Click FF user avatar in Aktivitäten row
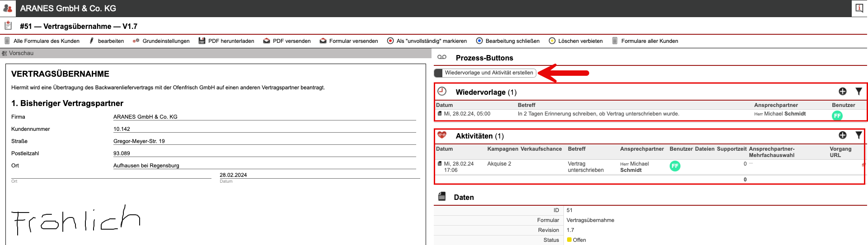Screen dimensions: 868x245 (675, 166)
